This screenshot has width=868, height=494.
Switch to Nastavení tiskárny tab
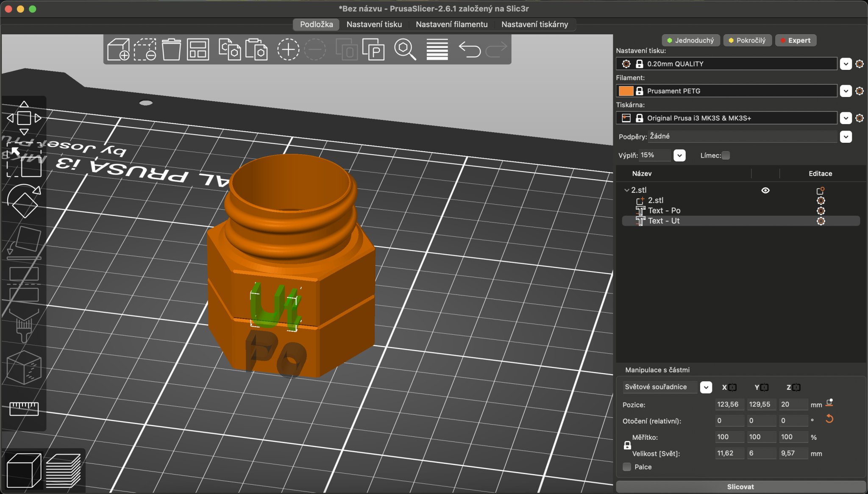pos(534,25)
